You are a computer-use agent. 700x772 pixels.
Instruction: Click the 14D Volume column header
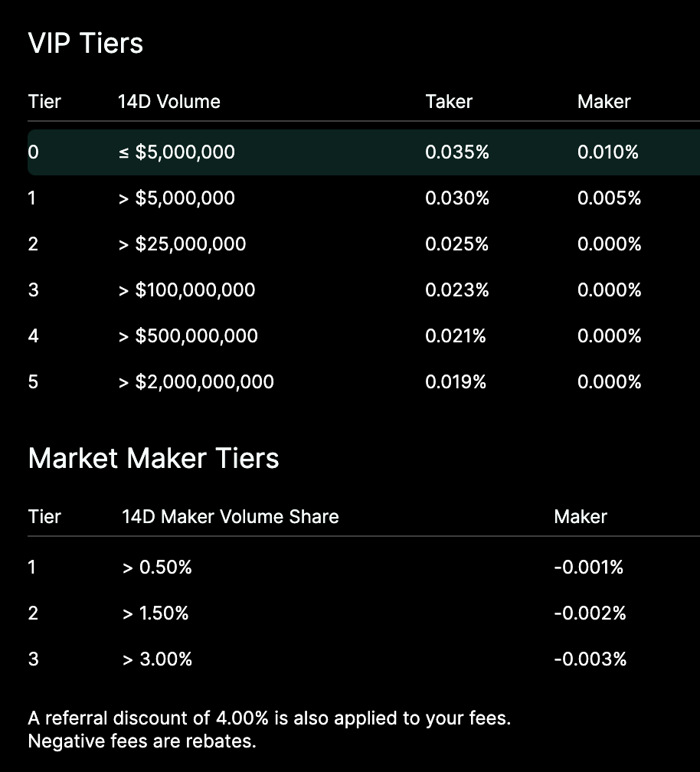pyautogui.click(x=168, y=102)
